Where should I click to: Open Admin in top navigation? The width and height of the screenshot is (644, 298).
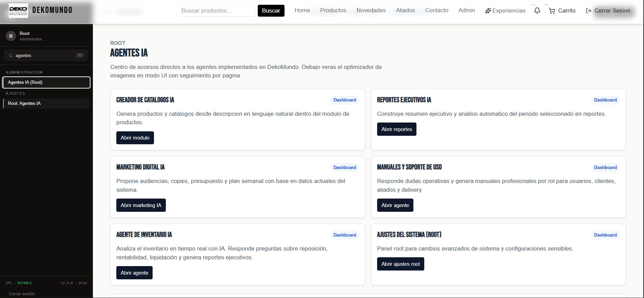coord(466,10)
